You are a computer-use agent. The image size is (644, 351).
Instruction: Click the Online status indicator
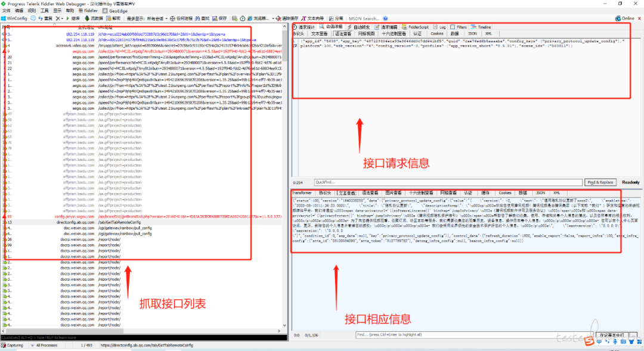tap(625, 18)
